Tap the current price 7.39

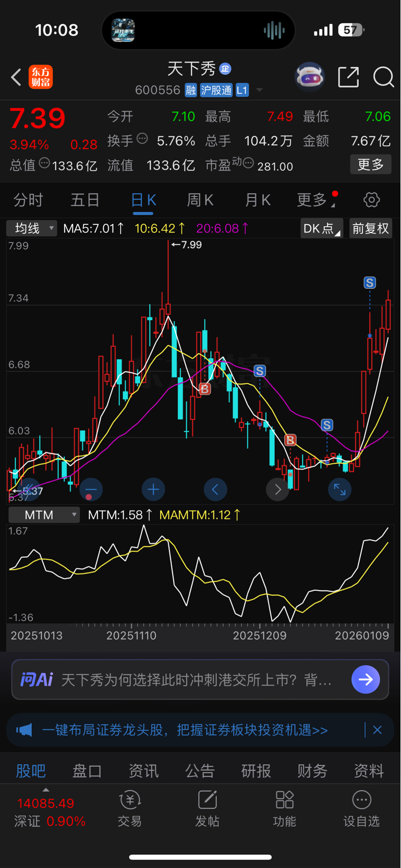tap(38, 118)
